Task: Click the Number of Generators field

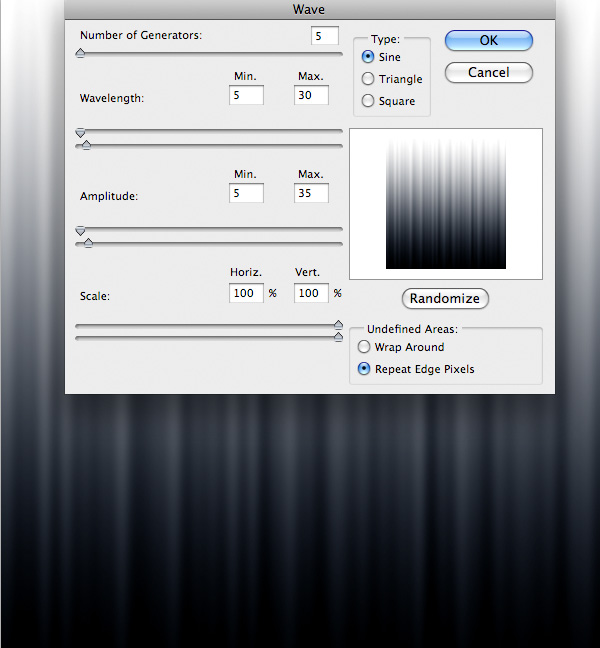Action: [x=325, y=36]
